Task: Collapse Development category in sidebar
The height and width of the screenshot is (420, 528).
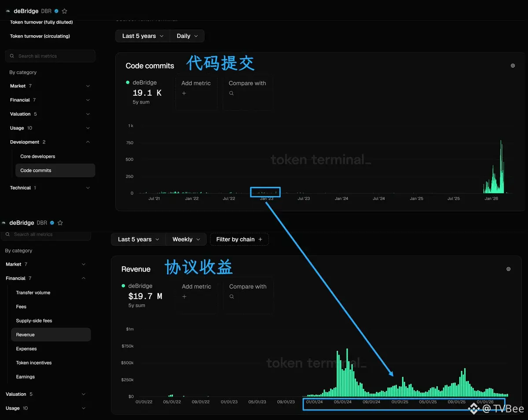Action: point(50,142)
